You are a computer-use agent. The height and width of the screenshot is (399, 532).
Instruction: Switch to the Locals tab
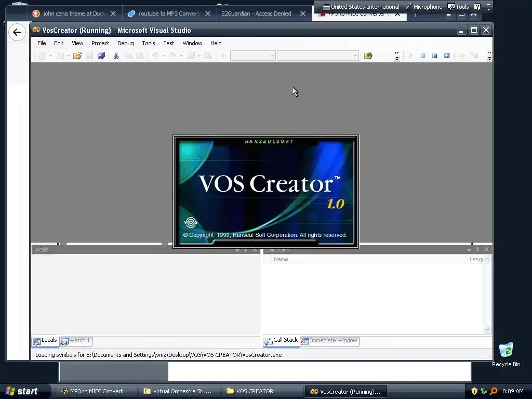click(x=45, y=341)
